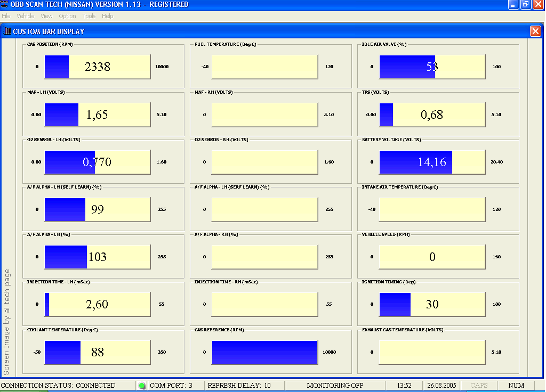Click the Refresh Delay status field
The height and width of the screenshot is (392, 546).
tap(239, 386)
